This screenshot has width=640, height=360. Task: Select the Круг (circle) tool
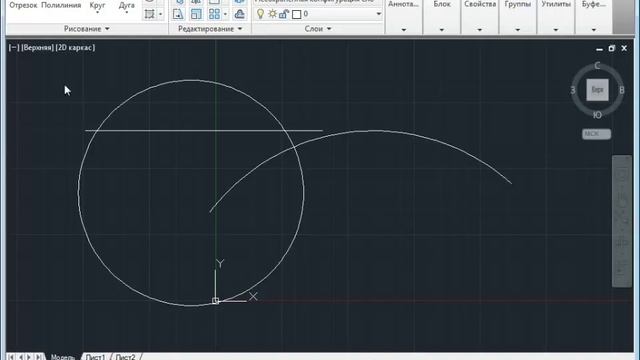point(97,5)
